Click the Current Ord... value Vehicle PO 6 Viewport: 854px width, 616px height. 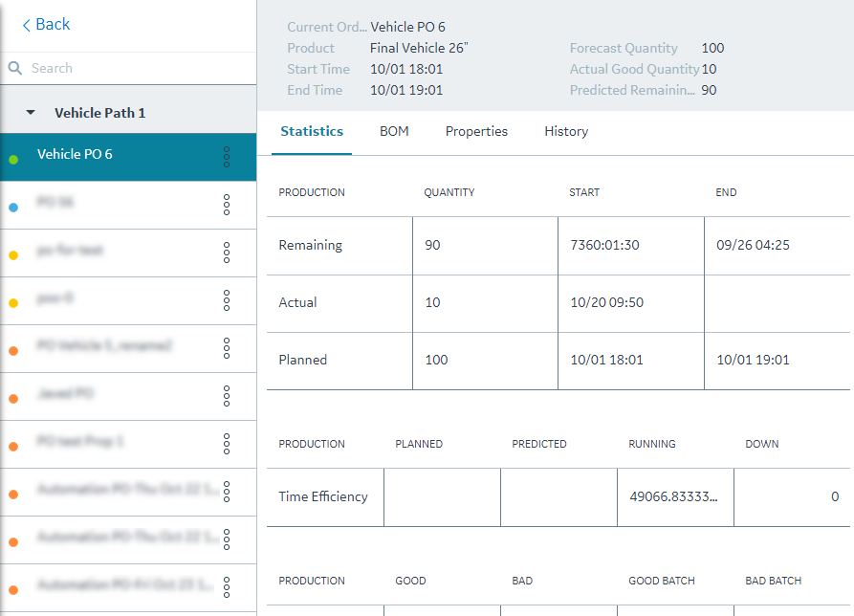click(x=408, y=27)
